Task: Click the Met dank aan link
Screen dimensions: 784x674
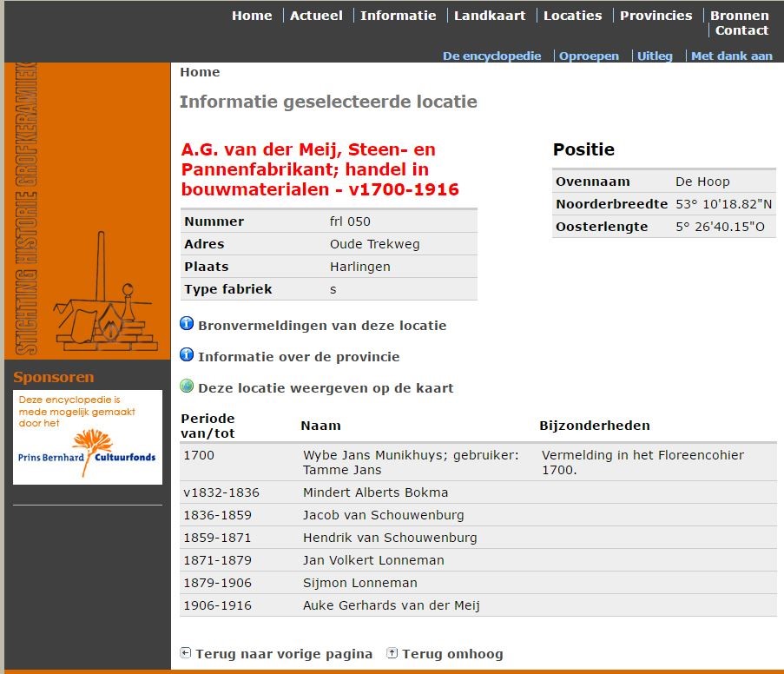Action: click(731, 56)
